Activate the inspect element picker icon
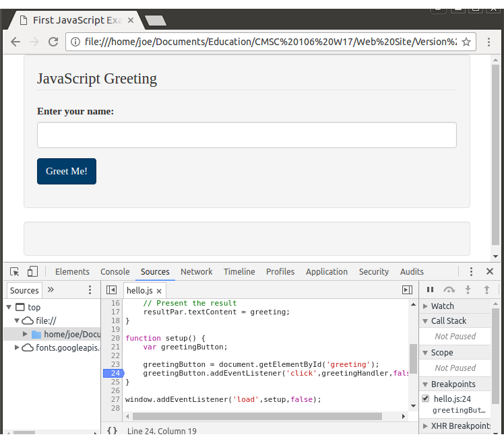The width and height of the screenshot is (504, 443). click(14, 272)
